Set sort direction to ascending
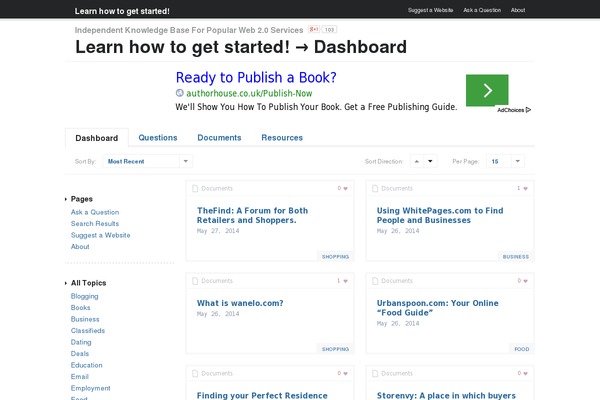 click(418, 161)
